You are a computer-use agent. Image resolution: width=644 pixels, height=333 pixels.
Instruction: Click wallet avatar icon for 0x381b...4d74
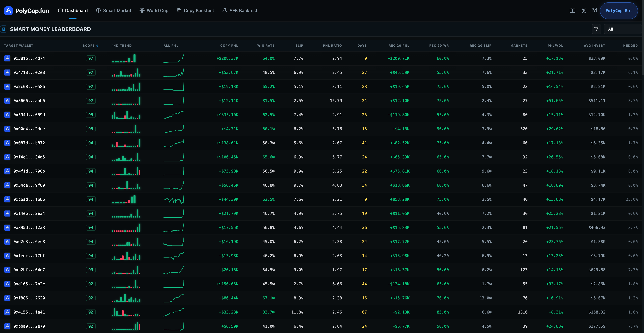8,58
